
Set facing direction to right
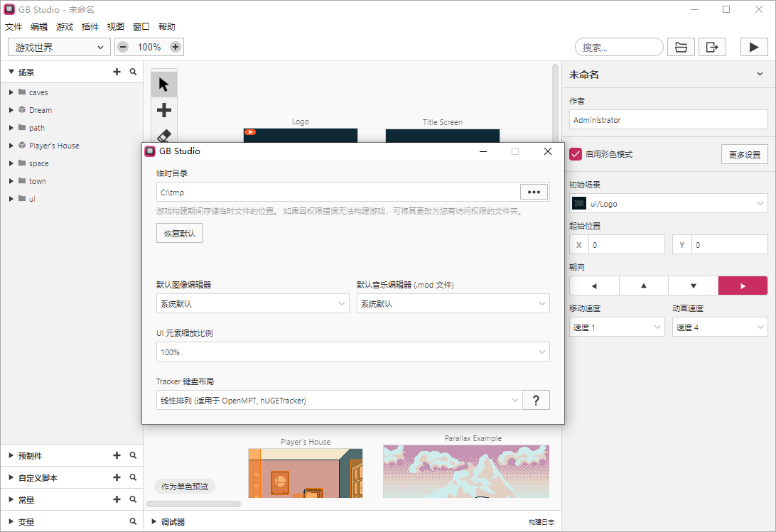coord(743,286)
